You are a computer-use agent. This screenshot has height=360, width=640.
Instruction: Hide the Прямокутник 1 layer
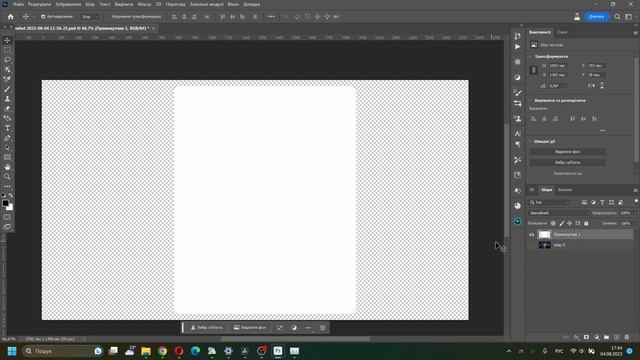[x=531, y=235]
